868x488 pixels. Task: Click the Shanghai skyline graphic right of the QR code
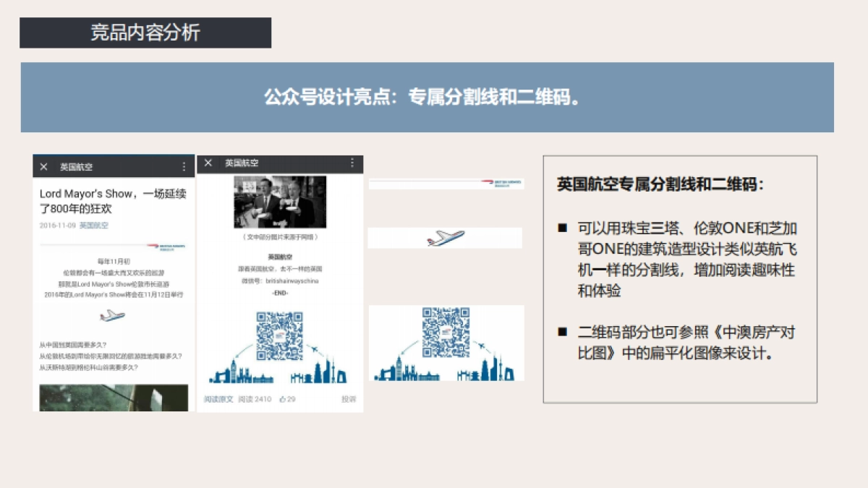point(485,370)
